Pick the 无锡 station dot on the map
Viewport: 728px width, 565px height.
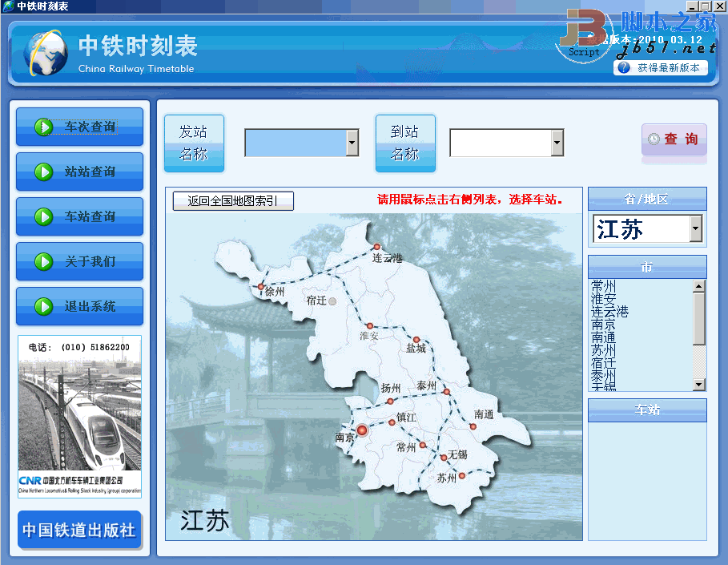444,457
